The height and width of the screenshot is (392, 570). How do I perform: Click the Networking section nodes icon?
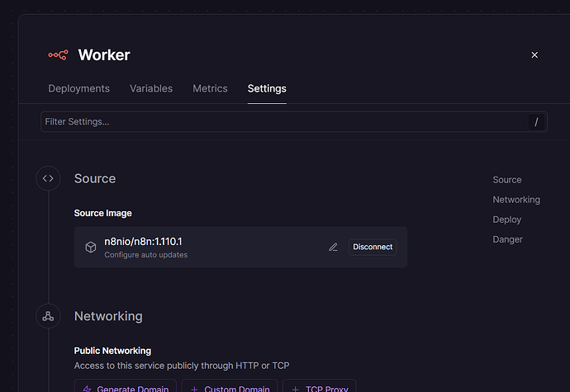click(48, 316)
